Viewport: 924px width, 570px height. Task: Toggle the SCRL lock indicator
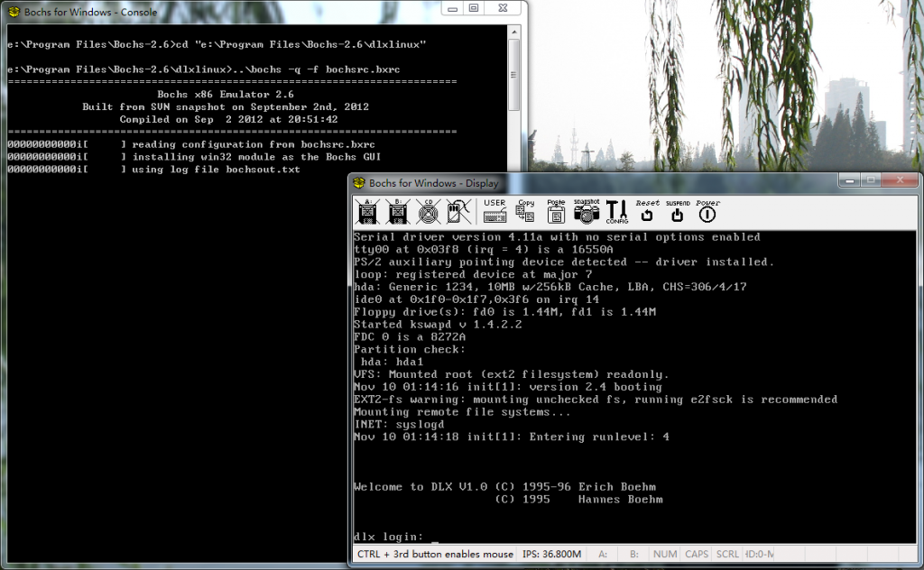point(727,554)
